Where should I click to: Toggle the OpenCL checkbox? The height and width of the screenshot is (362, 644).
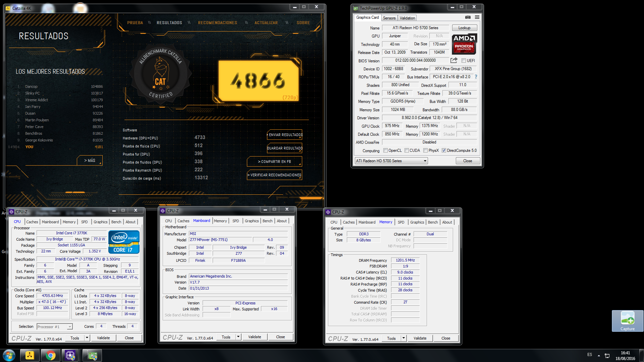click(x=385, y=150)
